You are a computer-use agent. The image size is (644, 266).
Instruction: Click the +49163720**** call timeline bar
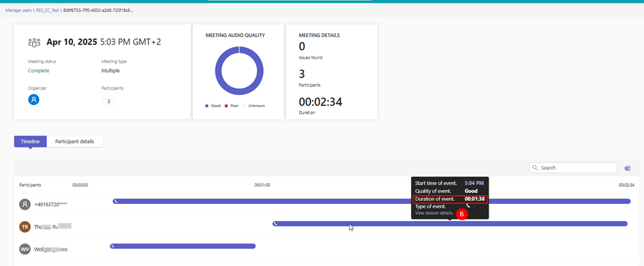371,201
